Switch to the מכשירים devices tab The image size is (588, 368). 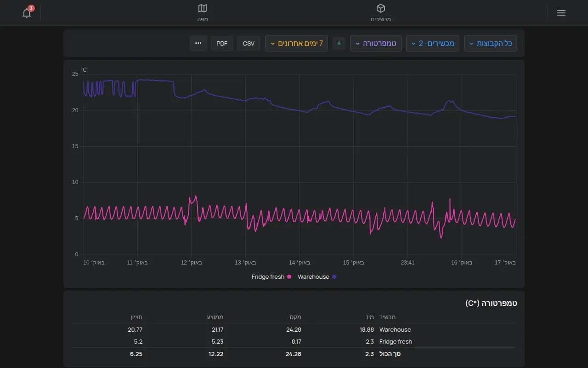point(381,13)
